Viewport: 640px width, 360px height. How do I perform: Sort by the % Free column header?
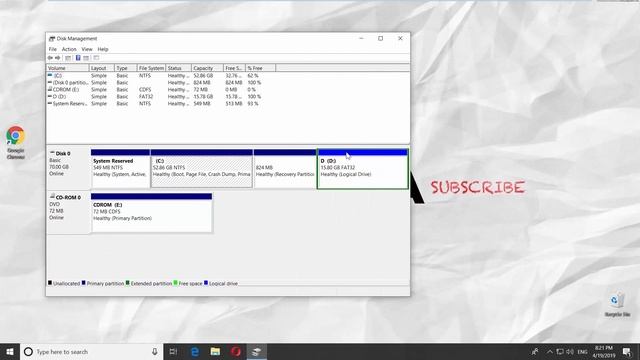260,68
